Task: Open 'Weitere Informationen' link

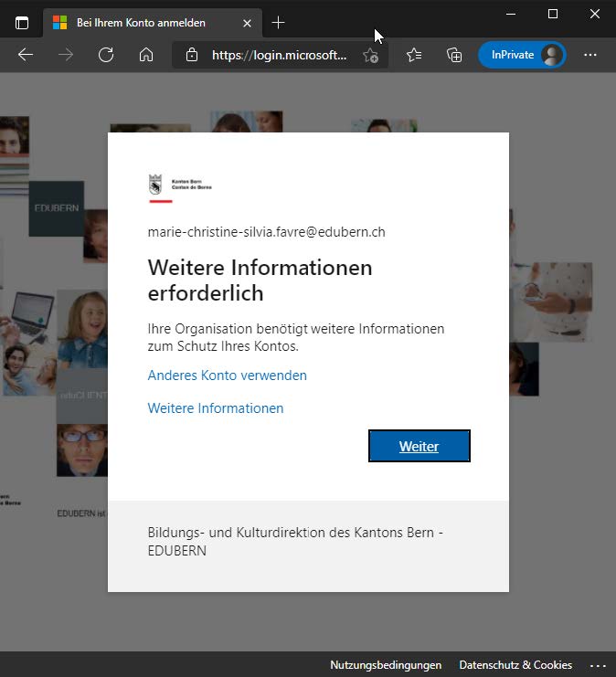Action: coord(216,408)
